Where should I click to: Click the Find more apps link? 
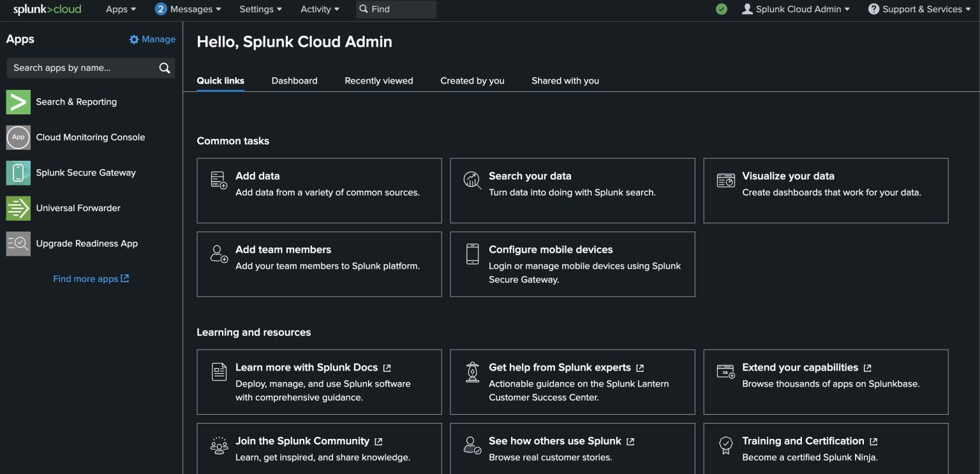(x=91, y=278)
